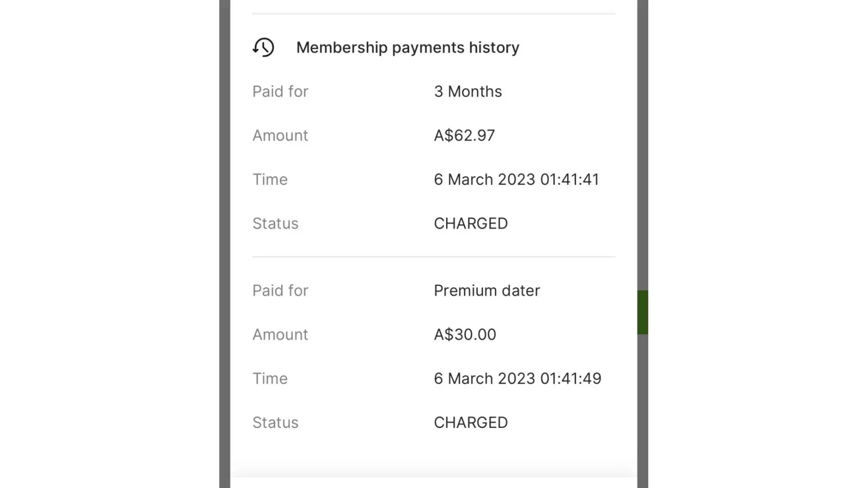Select the A$62.97 amount
Viewport: 868px width, 488px height.
pos(464,135)
